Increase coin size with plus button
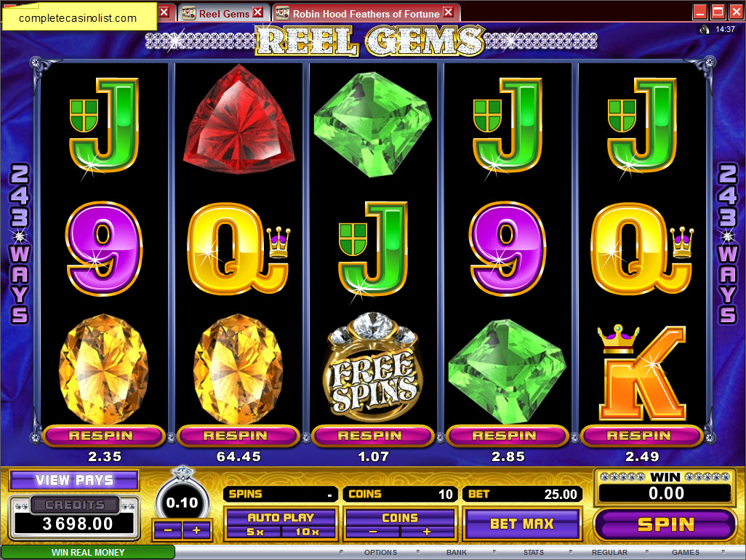Screen dimensions: 746x560 tap(196, 530)
